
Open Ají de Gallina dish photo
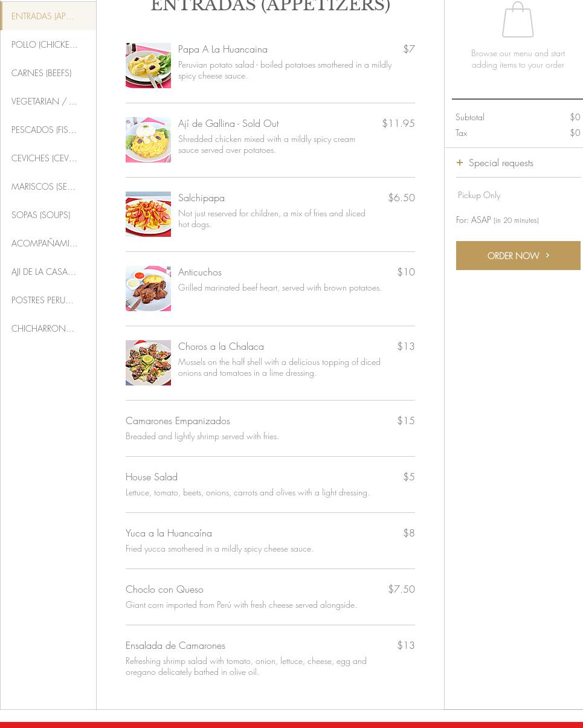coord(148,140)
